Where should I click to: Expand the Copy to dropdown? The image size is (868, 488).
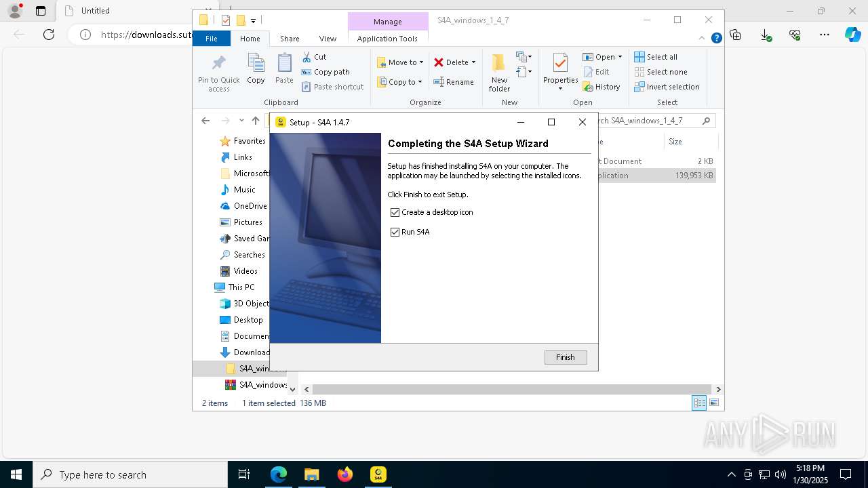(420, 82)
